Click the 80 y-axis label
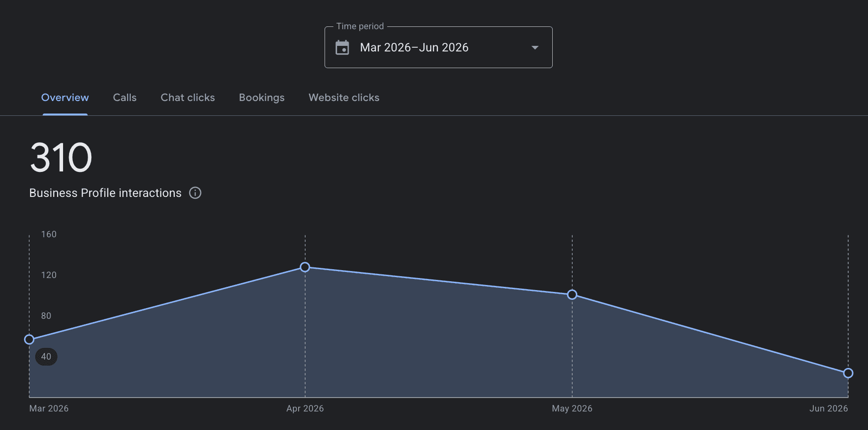The height and width of the screenshot is (430, 868). point(46,316)
